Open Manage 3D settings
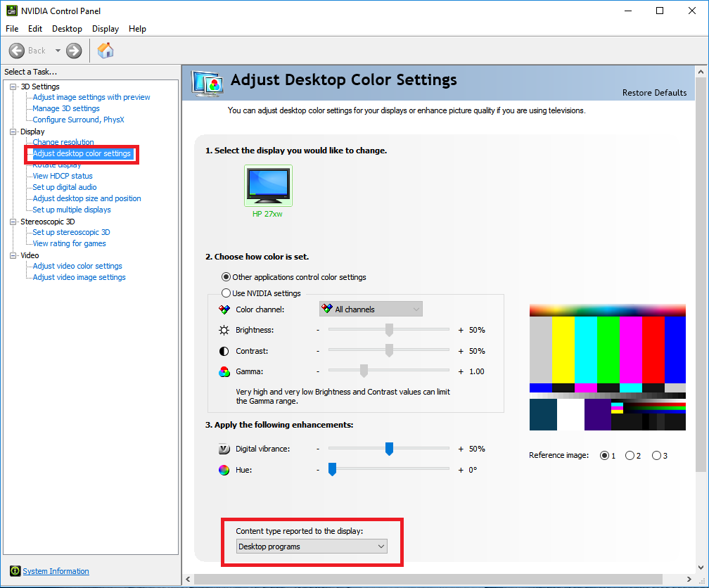 coord(66,108)
